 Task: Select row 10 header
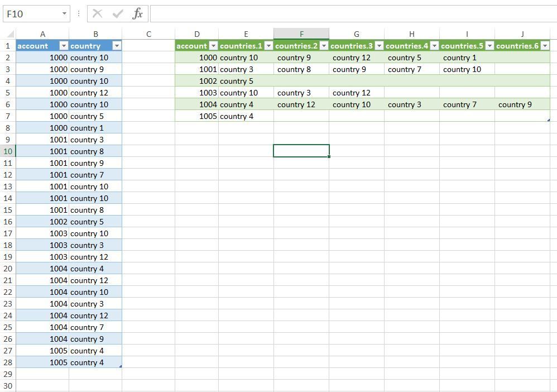pyautogui.click(x=8, y=151)
